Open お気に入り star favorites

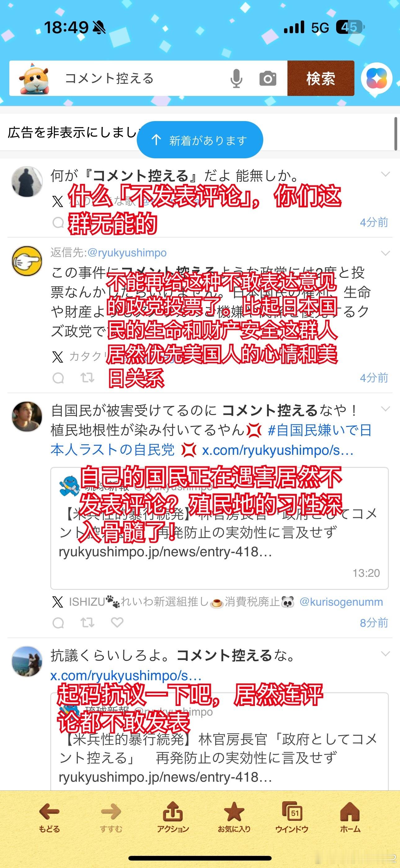234,817
